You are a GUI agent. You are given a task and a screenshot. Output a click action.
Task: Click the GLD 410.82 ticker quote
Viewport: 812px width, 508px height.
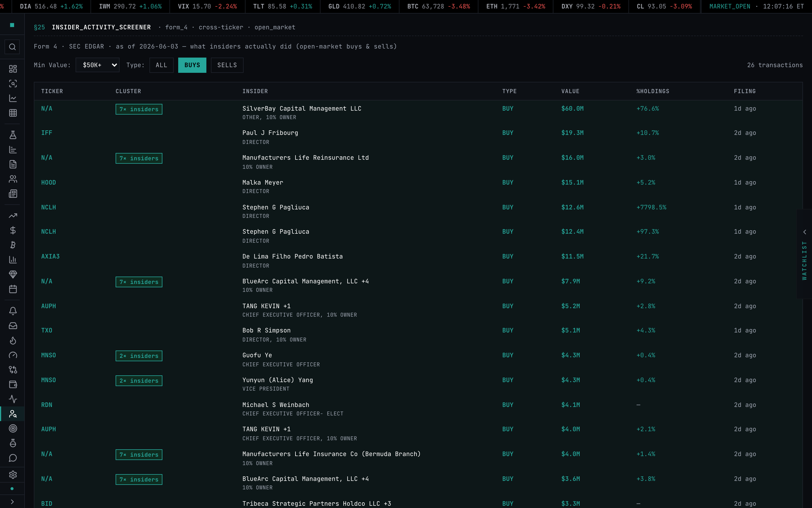(359, 6)
